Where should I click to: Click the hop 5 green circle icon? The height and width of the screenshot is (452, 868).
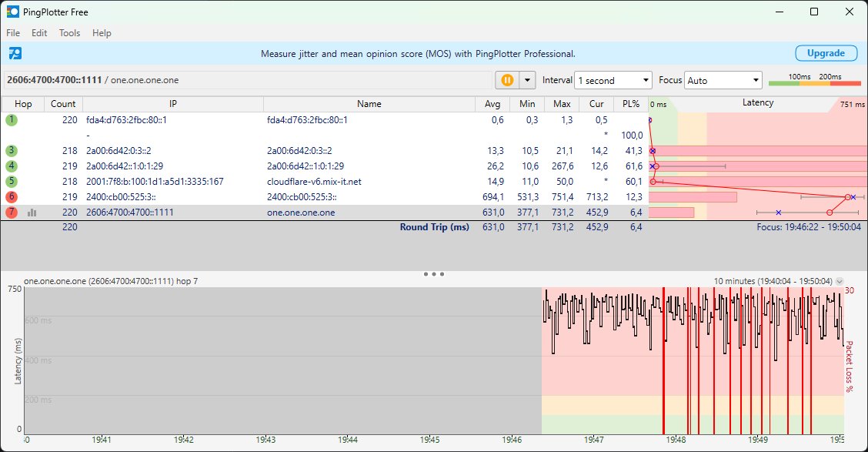pos(12,182)
